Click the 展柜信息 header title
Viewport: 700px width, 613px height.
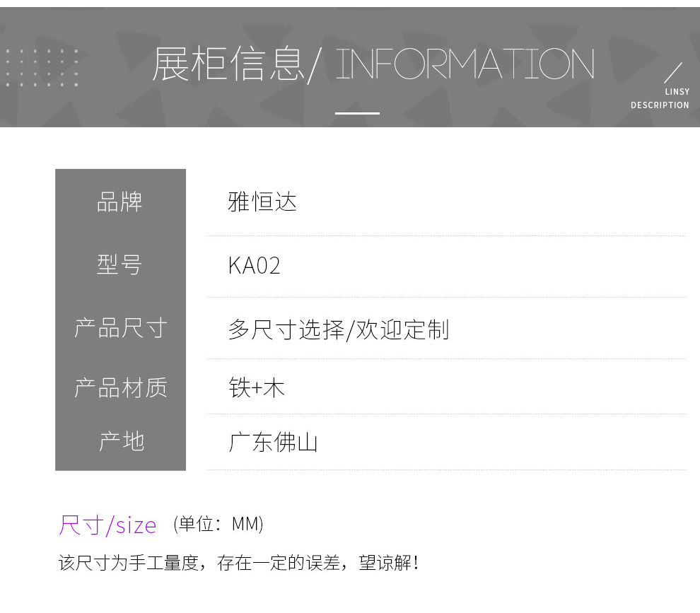pos(228,65)
